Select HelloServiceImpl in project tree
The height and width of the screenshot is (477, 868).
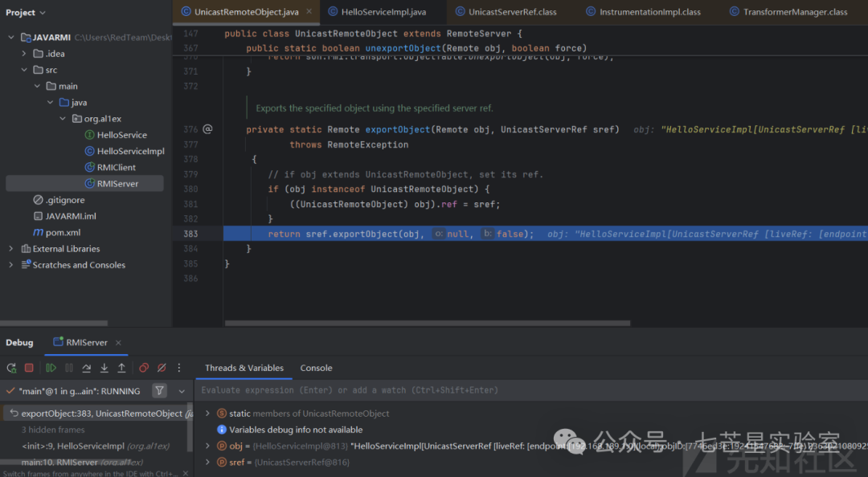point(131,151)
